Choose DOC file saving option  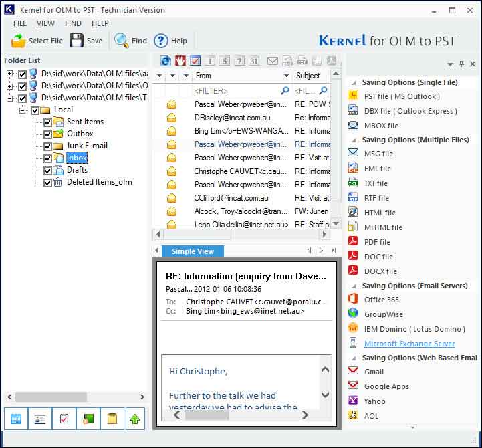378,257
